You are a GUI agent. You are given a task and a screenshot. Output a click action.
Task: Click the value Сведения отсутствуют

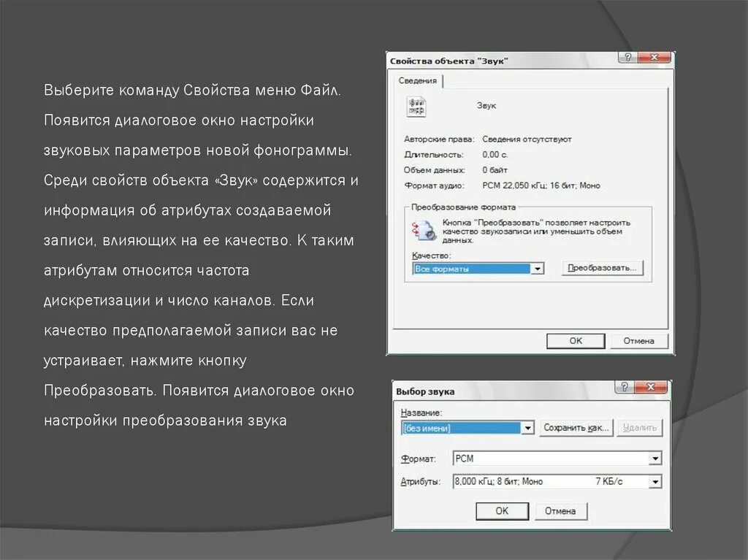(527, 139)
